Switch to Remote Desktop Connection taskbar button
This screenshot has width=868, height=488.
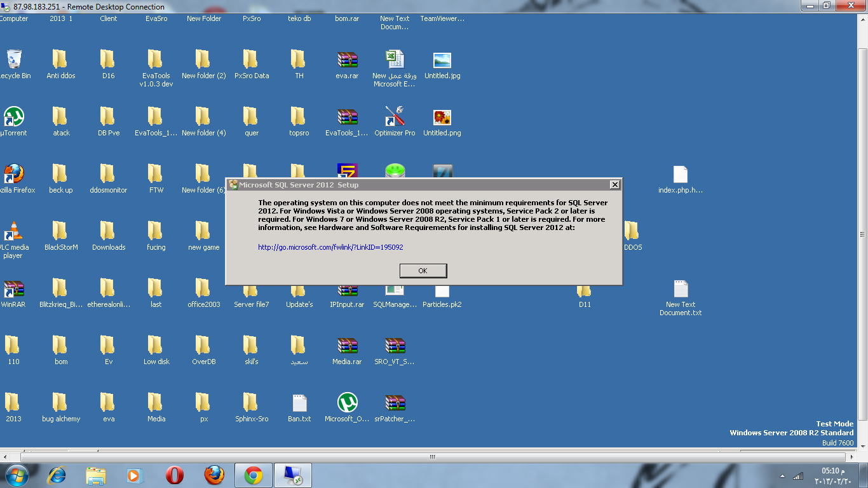coord(293,475)
